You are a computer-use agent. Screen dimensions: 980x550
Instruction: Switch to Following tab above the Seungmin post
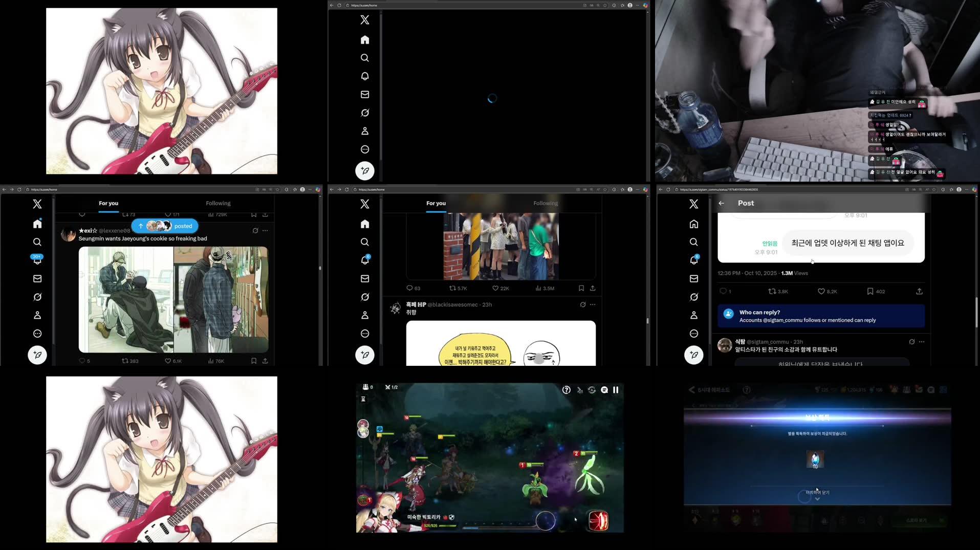coord(218,203)
